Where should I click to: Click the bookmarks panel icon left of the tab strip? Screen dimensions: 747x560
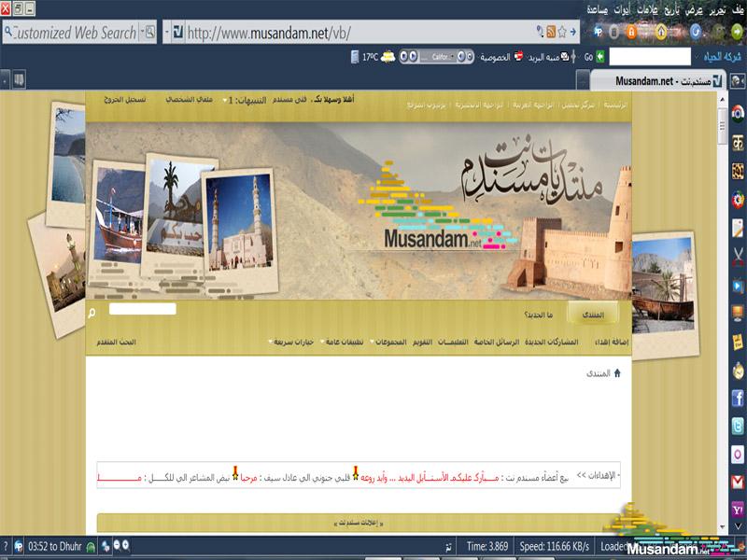tap(19, 79)
